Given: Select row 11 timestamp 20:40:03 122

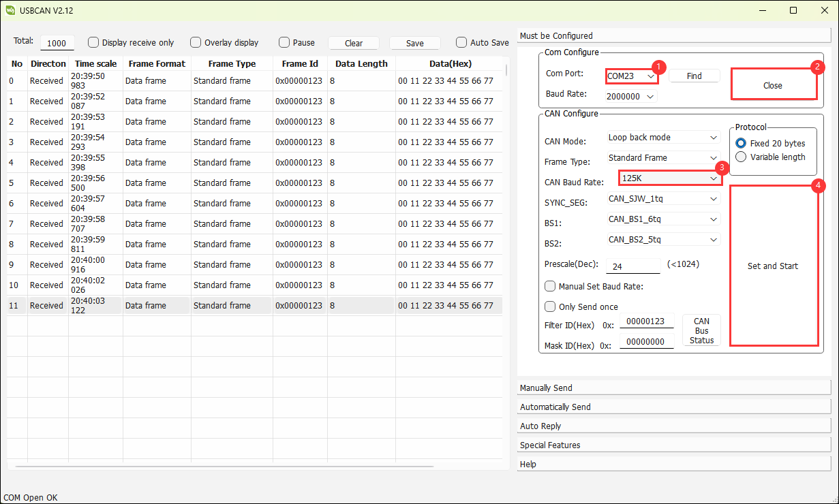Looking at the screenshot, I should click(x=96, y=306).
